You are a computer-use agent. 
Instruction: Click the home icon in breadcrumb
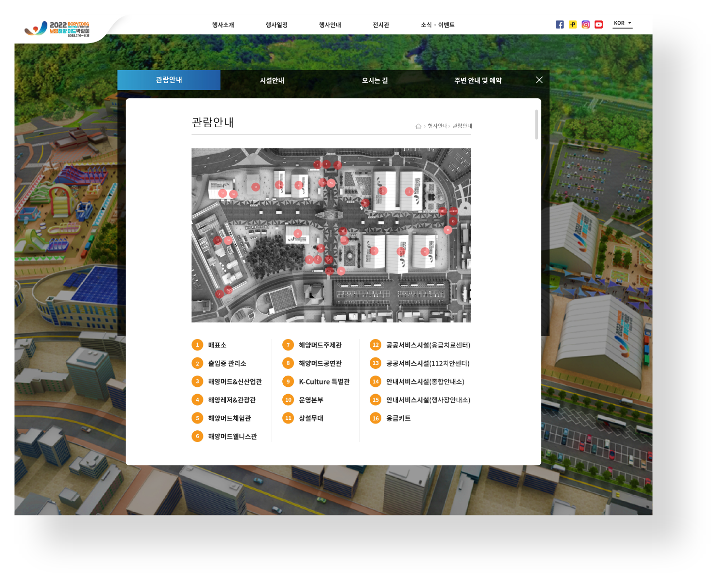pos(419,126)
